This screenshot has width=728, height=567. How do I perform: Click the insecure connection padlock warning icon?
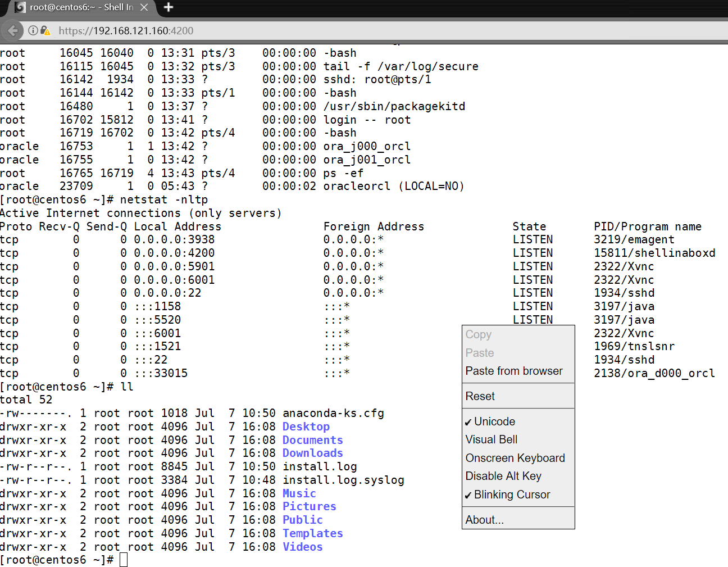point(45,30)
